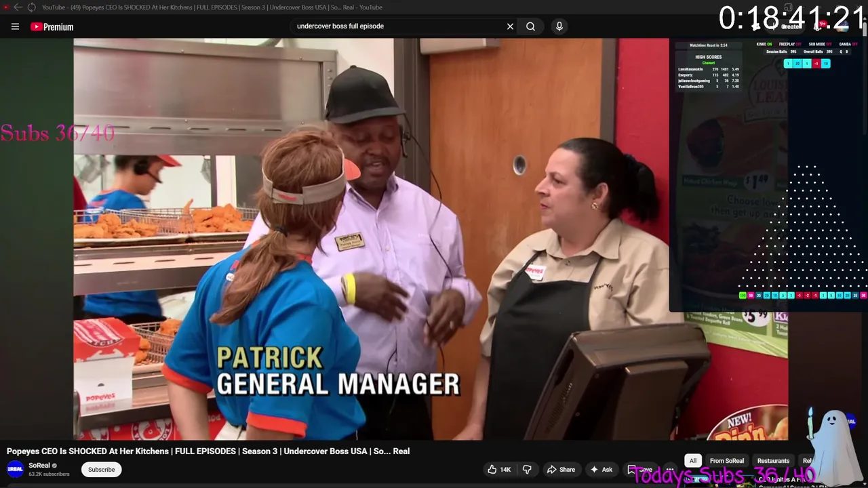Start voice search with microphone
Viewport: 868px width, 488px height.
click(559, 26)
